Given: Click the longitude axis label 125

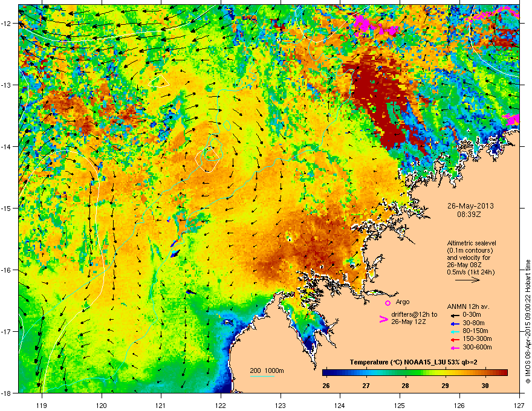Looking at the screenshot, I should 400,405.
